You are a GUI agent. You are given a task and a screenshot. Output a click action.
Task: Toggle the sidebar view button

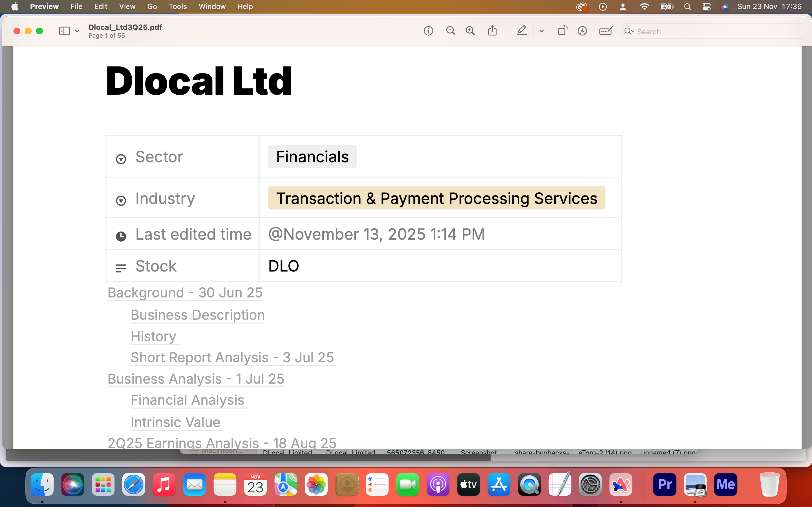[64, 31]
